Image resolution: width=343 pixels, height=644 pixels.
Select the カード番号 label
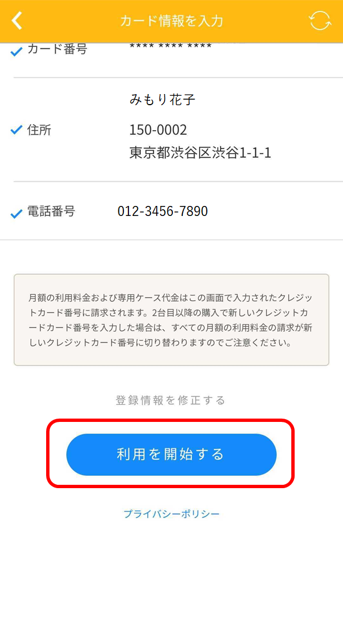57,50
